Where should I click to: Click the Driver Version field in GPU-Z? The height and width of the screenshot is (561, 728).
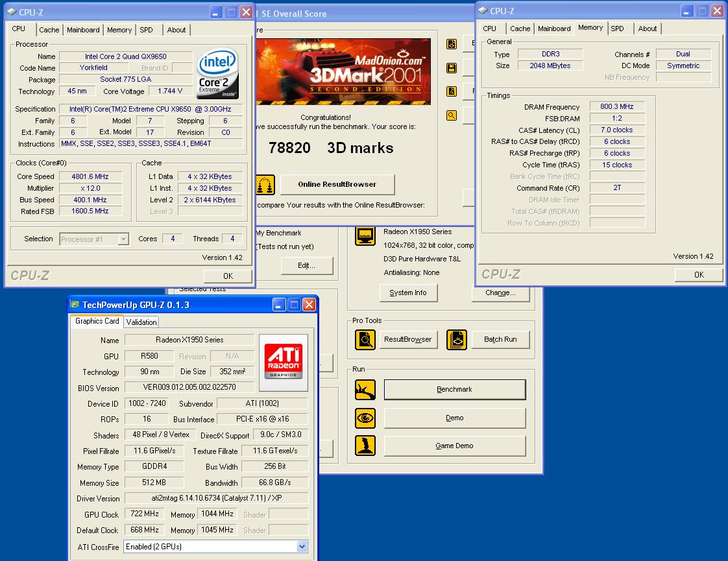[217, 498]
